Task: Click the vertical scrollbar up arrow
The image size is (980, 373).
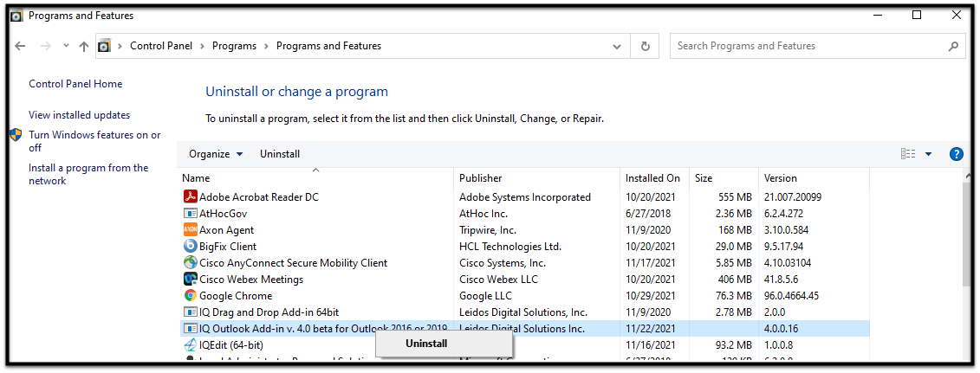Action: coord(968,175)
